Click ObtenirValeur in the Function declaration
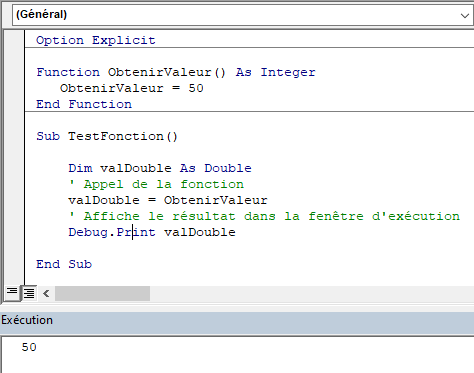Viewport: 474px width, 373px height. coord(159,72)
